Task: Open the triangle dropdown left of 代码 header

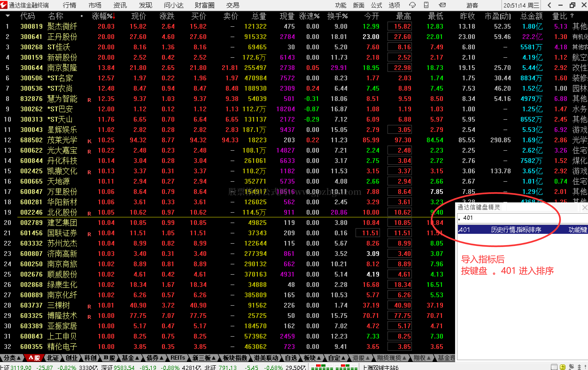Action: click(8, 16)
